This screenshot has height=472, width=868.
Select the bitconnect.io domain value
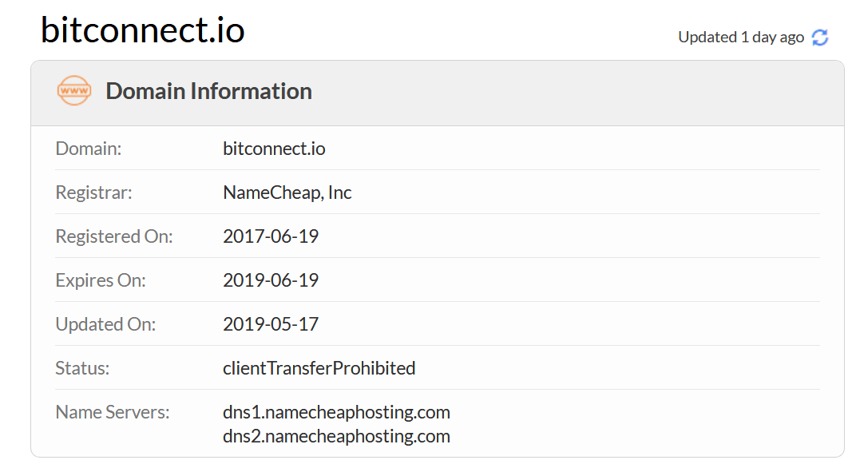(274, 149)
